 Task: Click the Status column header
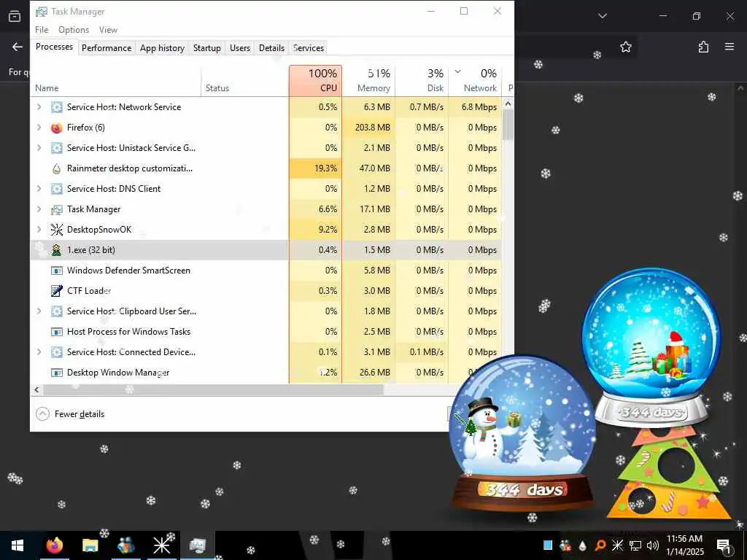244,80
